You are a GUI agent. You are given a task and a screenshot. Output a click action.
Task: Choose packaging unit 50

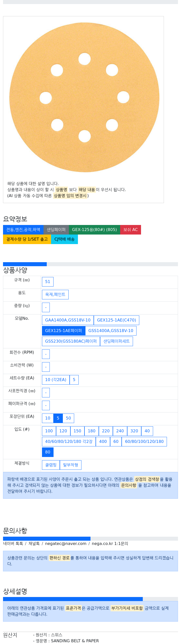(68, 418)
